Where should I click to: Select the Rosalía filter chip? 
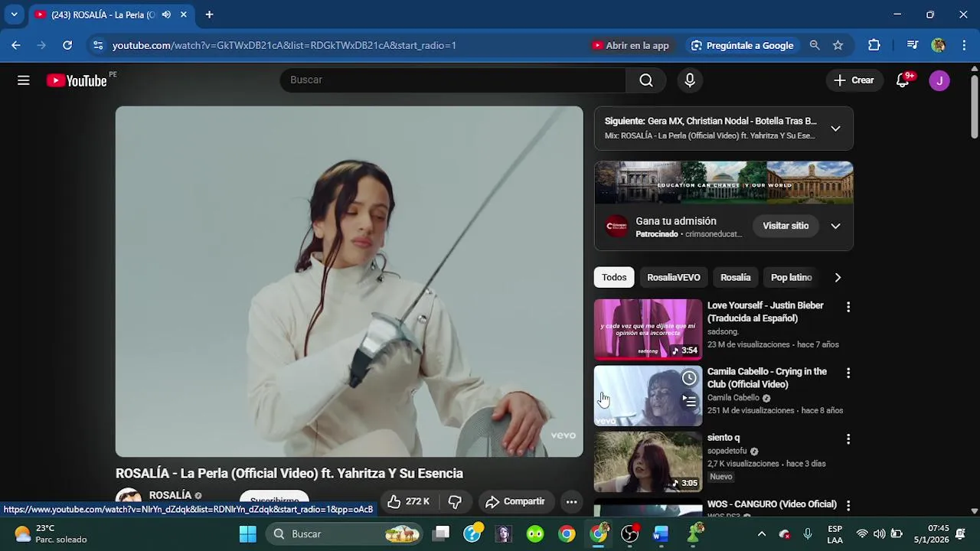click(736, 277)
